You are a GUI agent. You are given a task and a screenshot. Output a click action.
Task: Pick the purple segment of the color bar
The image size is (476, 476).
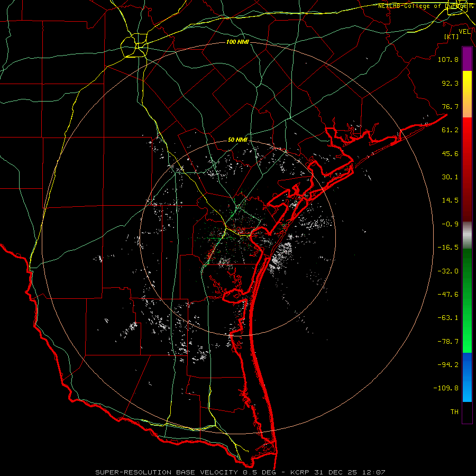click(467, 59)
